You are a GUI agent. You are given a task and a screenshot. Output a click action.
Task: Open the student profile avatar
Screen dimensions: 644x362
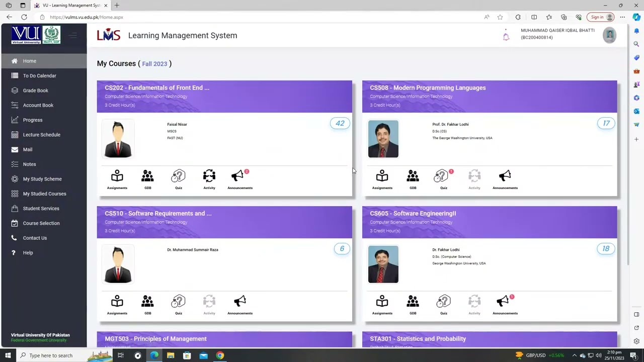pos(609,35)
